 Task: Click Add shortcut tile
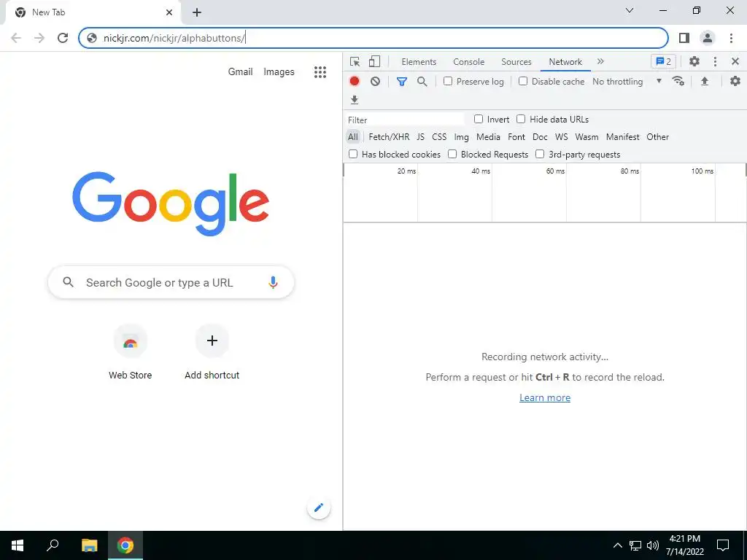coord(212,352)
